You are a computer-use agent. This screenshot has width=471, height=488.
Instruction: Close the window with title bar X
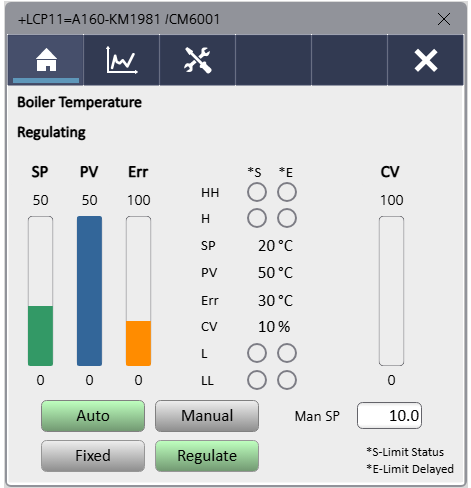(x=444, y=19)
